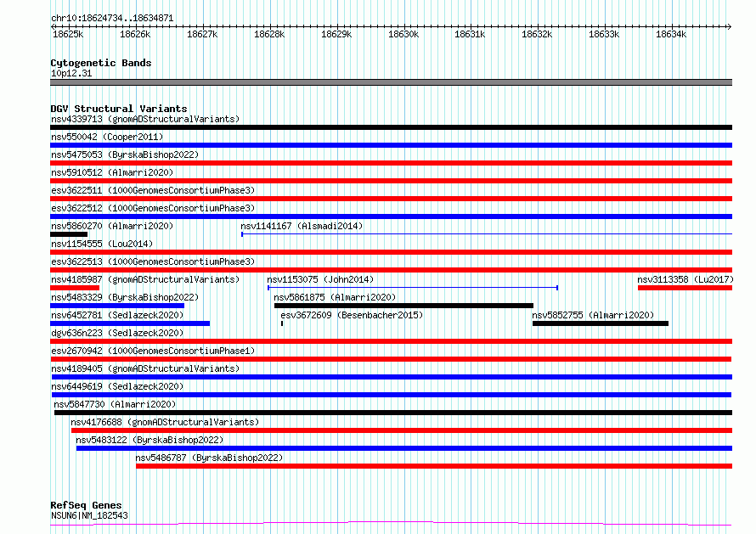
Task: Click esv3622511 1000GenomesConsortiumPhase3 label
Action: 153,190
